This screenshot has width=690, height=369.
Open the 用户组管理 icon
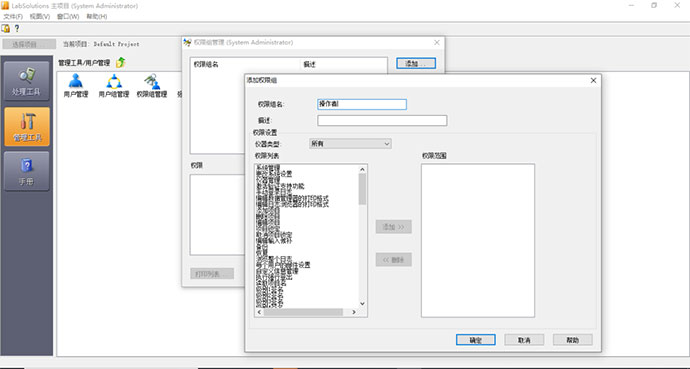[114, 86]
